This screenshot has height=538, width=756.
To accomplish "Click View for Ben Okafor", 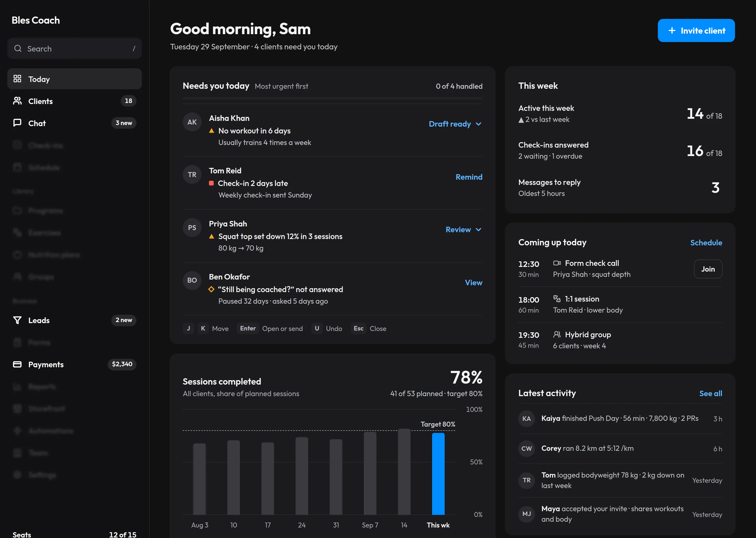I will pos(473,283).
